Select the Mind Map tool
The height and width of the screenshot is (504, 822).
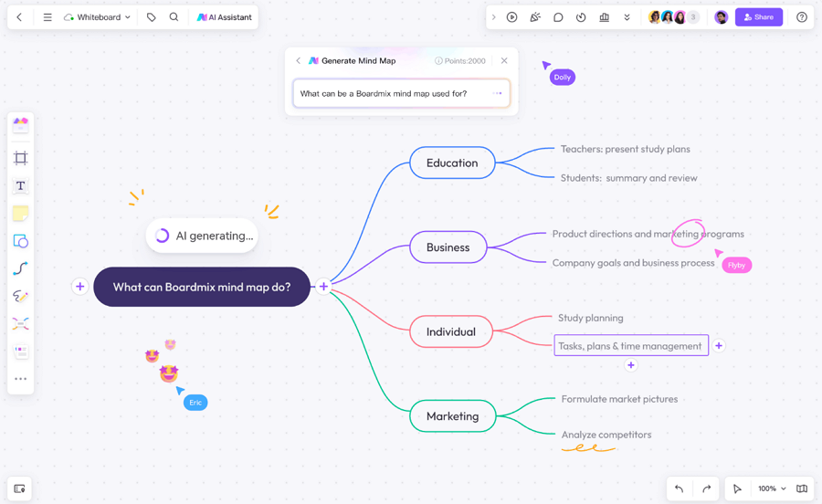click(20, 324)
